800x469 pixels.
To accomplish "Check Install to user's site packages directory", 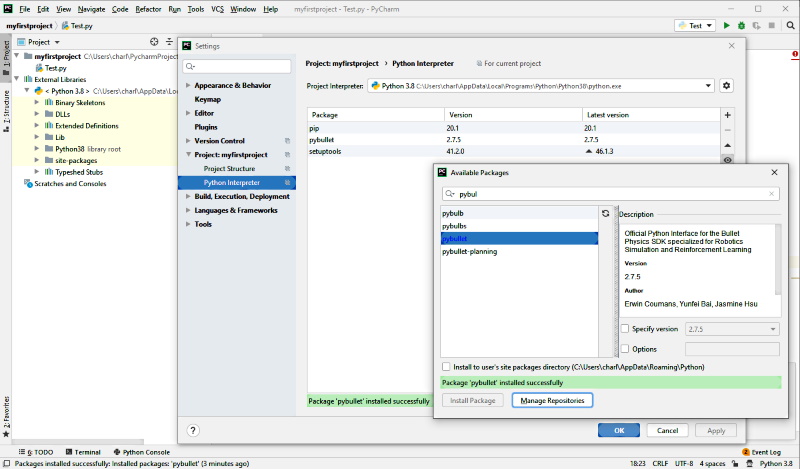I will pos(446,366).
